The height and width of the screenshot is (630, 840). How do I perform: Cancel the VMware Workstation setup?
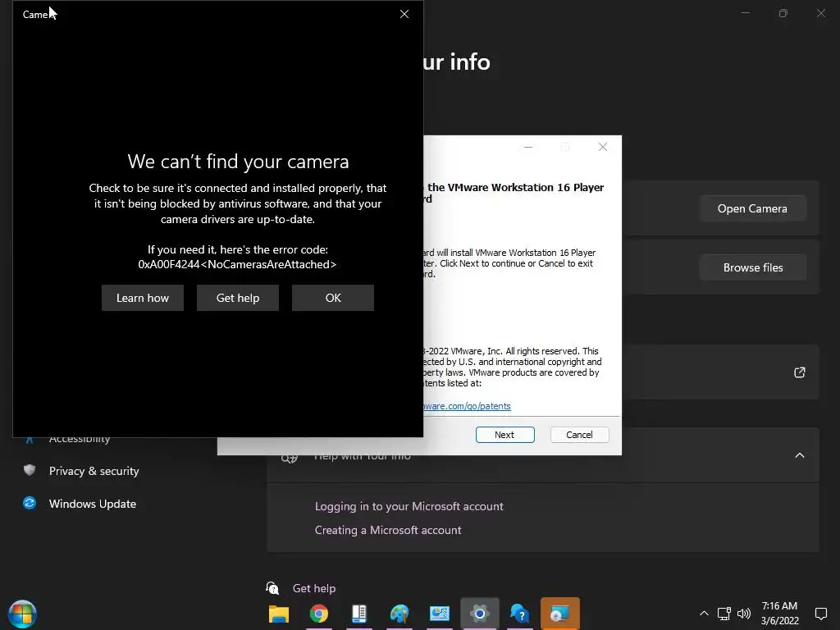pos(579,435)
